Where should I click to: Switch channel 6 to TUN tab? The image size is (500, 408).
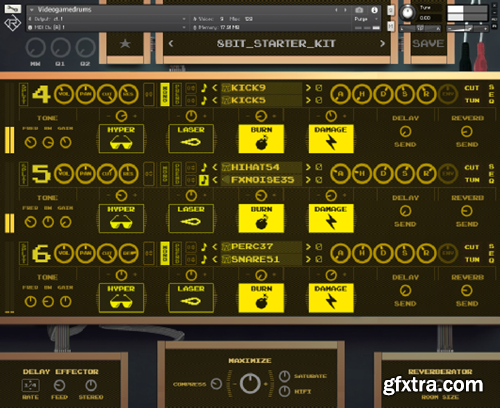pyautogui.click(x=472, y=259)
